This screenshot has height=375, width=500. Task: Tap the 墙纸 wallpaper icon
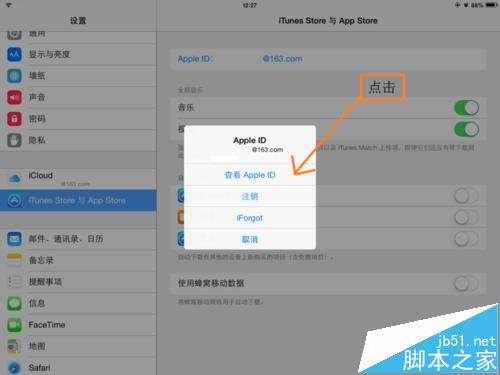(x=14, y=76)
